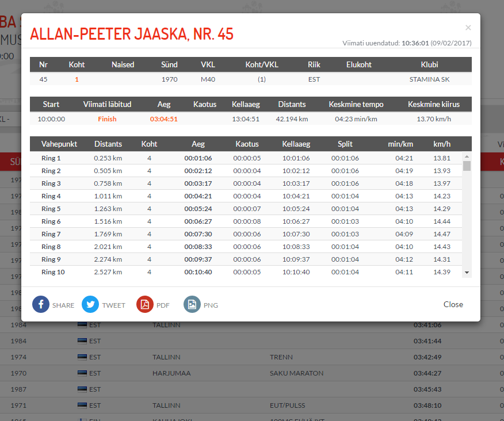Click the red Finish status text
Image resolution: width=504 pixels, height=421 pixels.
106,119
